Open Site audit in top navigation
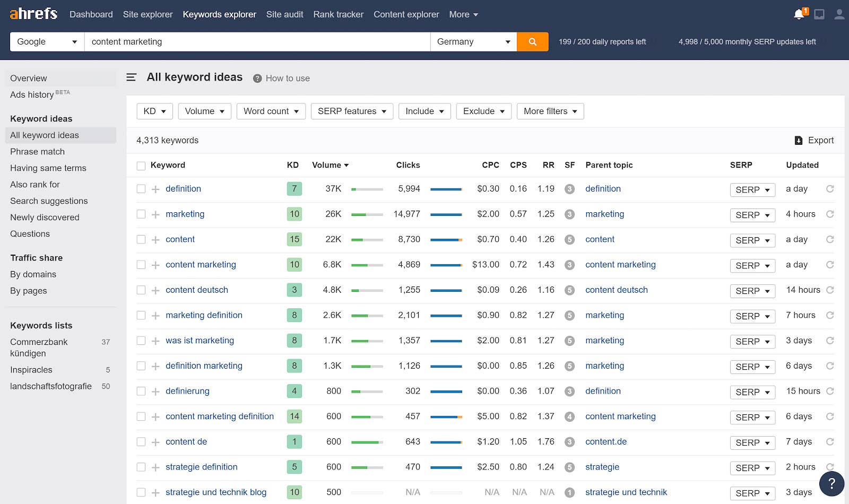 point(285,14)
